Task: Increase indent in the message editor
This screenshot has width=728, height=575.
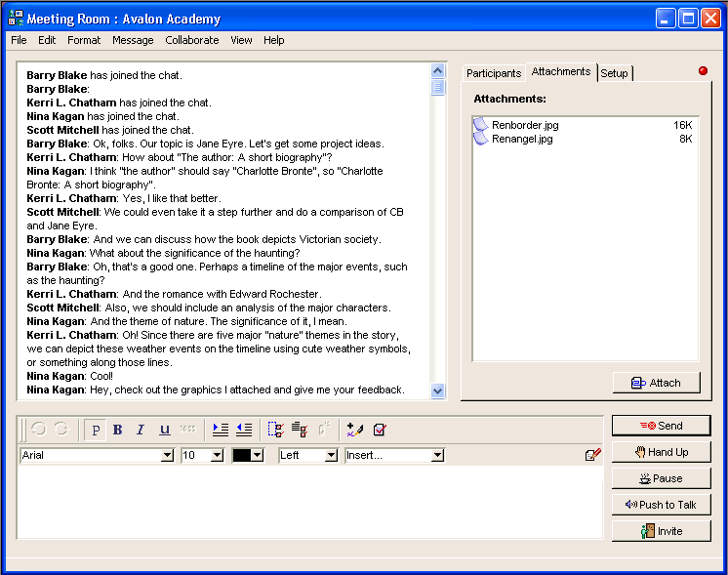Action: pos(221,430)
